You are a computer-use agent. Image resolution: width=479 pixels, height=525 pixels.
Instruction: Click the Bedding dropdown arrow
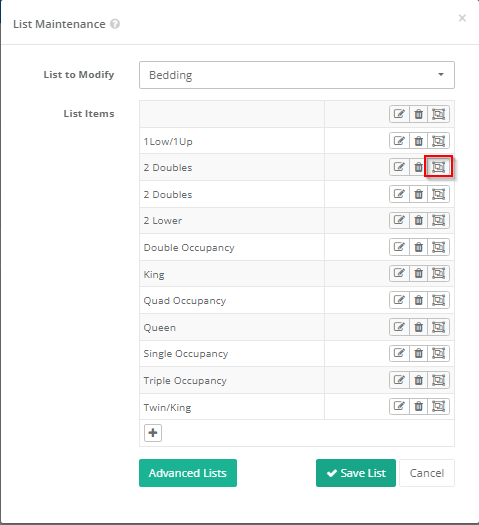[x=441, y=75]
